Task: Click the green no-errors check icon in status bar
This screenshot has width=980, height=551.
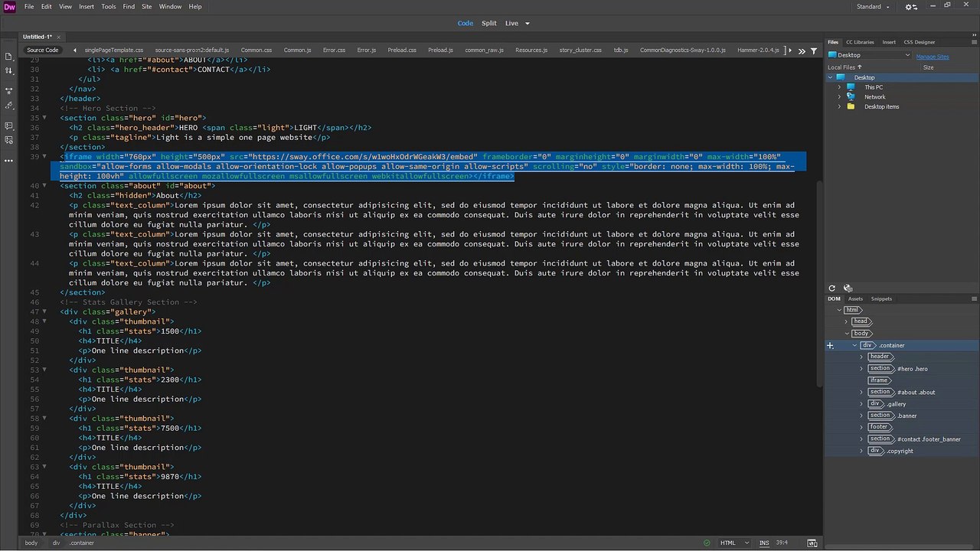Action: pos(707,543)
